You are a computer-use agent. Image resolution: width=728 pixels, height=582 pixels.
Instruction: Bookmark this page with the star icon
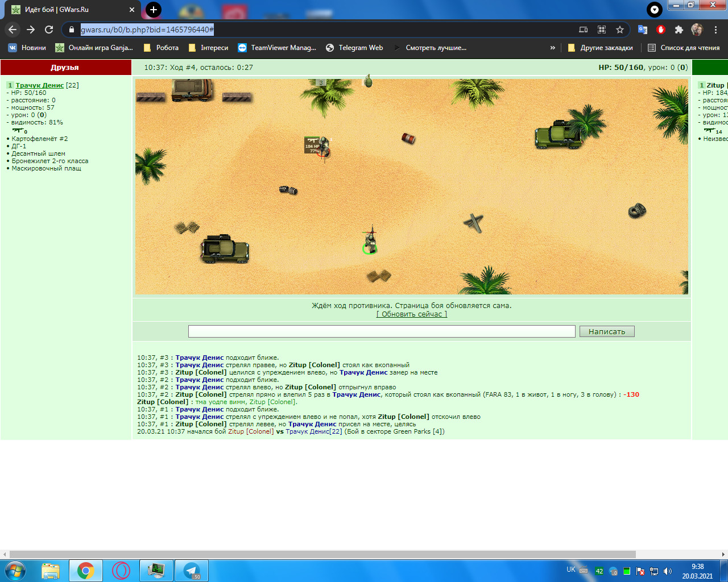pos(620,30)
